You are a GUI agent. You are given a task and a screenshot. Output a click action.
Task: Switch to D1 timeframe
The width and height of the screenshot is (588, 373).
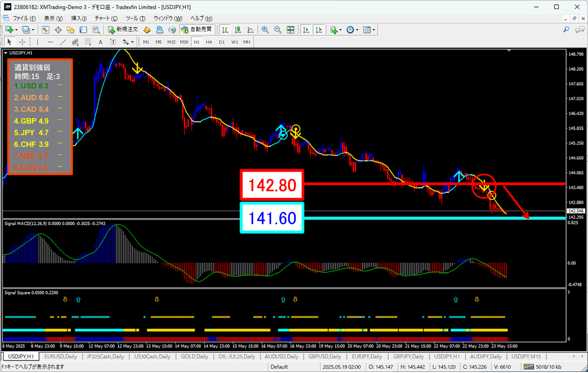pyautogui.click(x=222, y=42)
